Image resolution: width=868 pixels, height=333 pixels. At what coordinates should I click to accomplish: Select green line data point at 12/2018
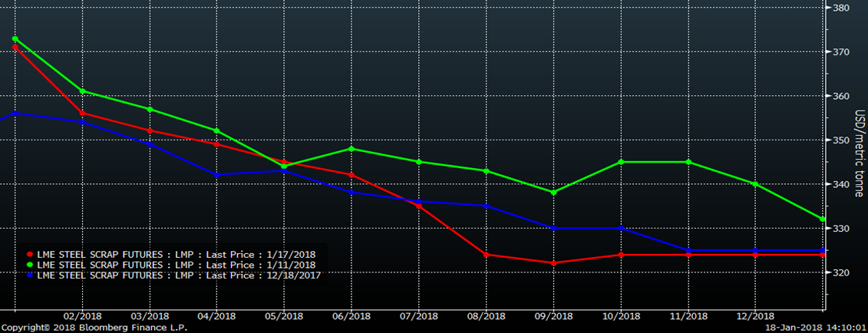[755, 184]
